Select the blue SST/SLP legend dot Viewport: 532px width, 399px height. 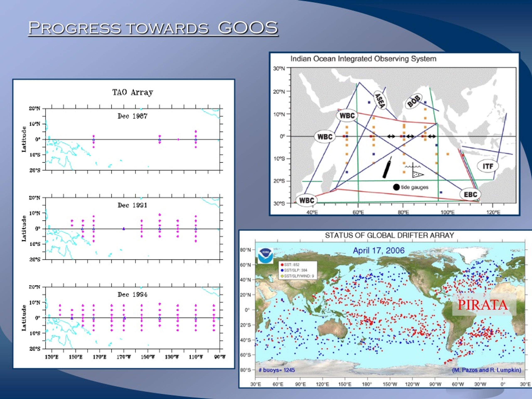pos(282,270)
